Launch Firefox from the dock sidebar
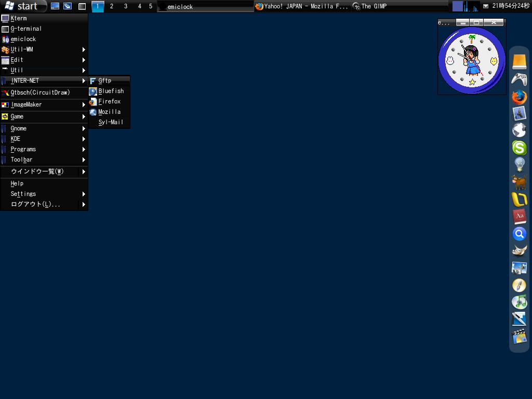Viewport: 532px width, 399px height. coord(519,97)
